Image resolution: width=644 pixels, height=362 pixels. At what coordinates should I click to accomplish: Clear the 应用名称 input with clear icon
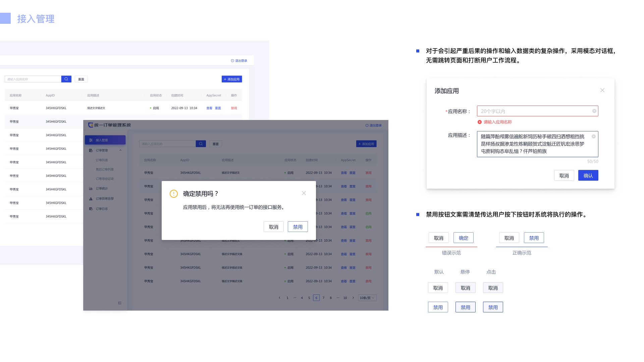(x=594, y=111)
